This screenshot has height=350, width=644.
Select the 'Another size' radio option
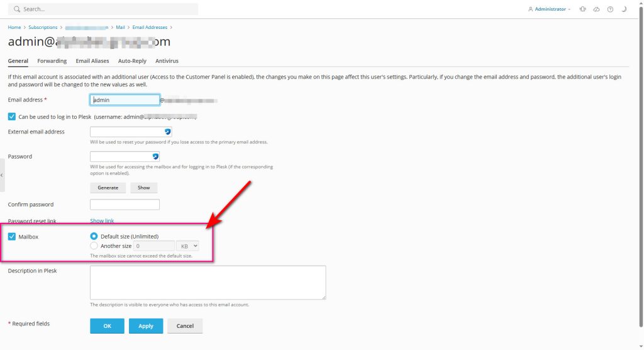click(x=94, y=246)
